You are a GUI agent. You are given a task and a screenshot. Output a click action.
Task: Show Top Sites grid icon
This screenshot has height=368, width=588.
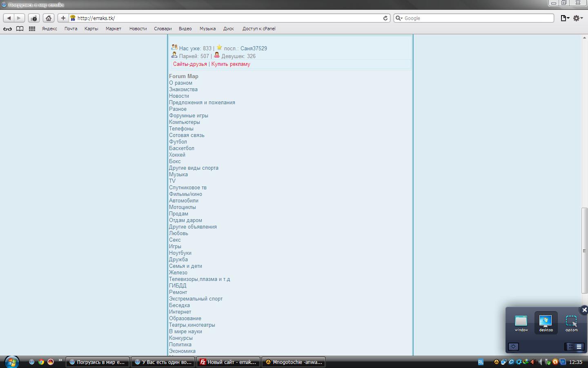click(32, 29)
